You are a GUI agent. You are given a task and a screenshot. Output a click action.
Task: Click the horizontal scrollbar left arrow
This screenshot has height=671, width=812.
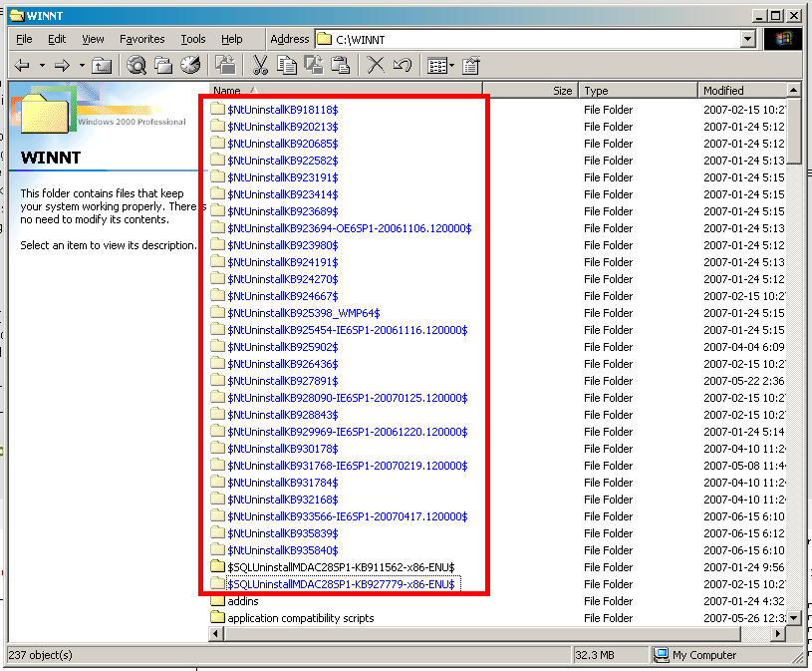pos(217,633)
